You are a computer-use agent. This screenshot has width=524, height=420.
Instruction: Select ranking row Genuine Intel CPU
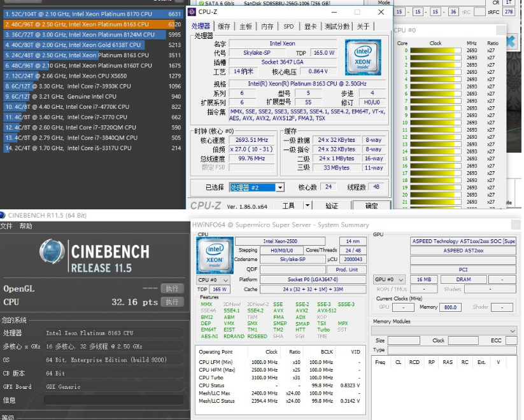pos(92,97)
